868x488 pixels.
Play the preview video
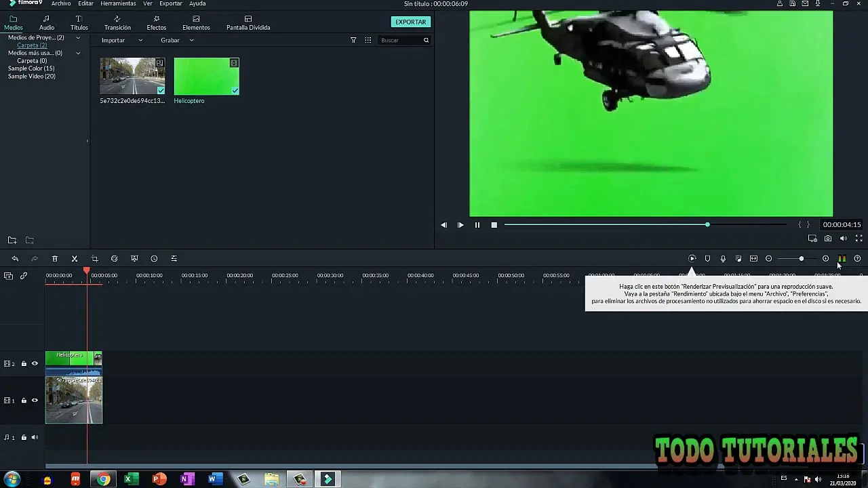[460, 225]
